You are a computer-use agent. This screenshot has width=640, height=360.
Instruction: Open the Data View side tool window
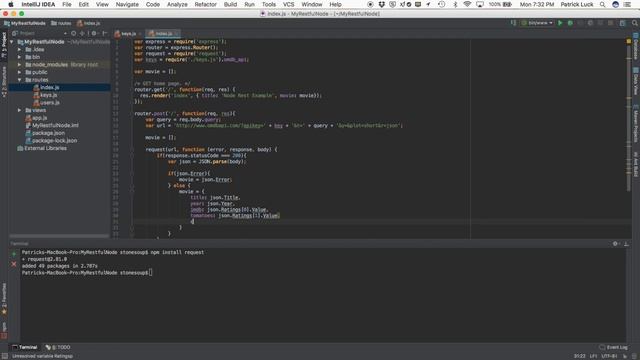tap(636, 82)
